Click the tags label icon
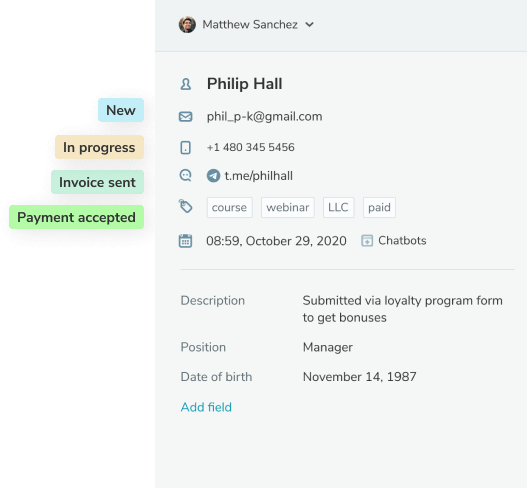This screenshot has height=488, width=527. tap(186, 206)
